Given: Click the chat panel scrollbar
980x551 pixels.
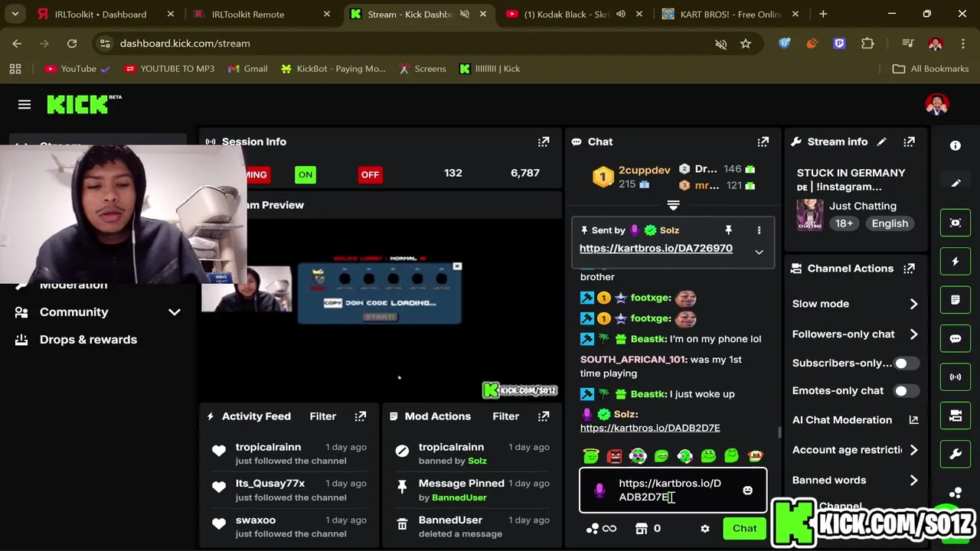Looking at the screenshot, I should click(779, 433).
